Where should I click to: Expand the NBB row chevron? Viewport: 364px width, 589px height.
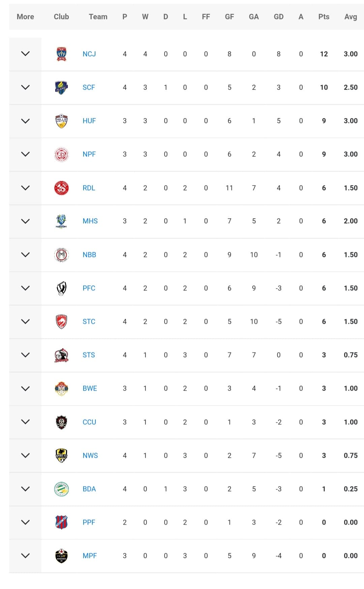(25, 255)
